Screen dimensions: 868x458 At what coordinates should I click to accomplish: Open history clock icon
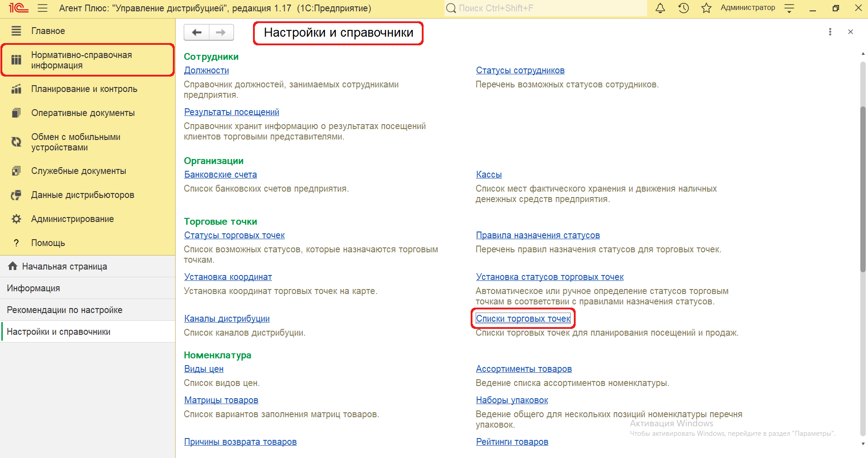pyautogui.click(x=683, y=8)
